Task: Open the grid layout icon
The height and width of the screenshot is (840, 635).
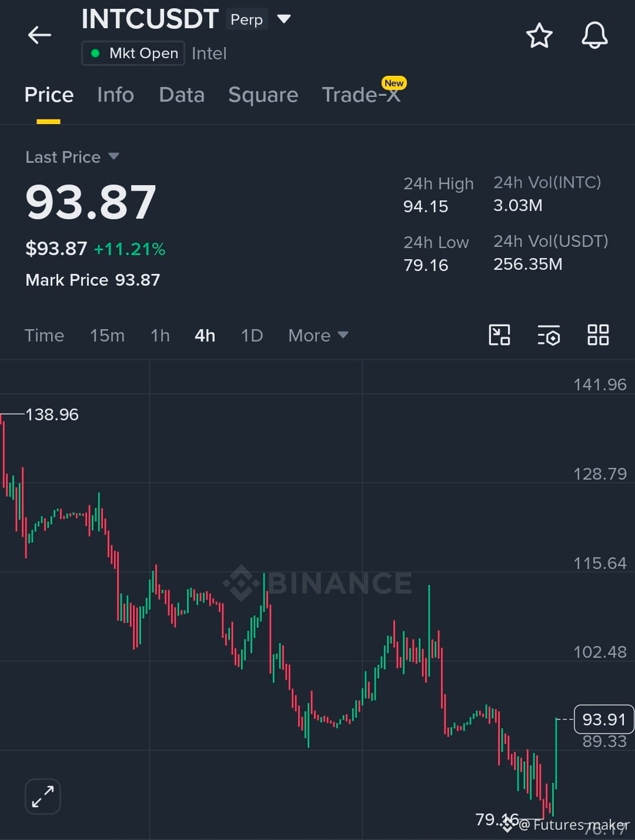Action: point(598,335)
